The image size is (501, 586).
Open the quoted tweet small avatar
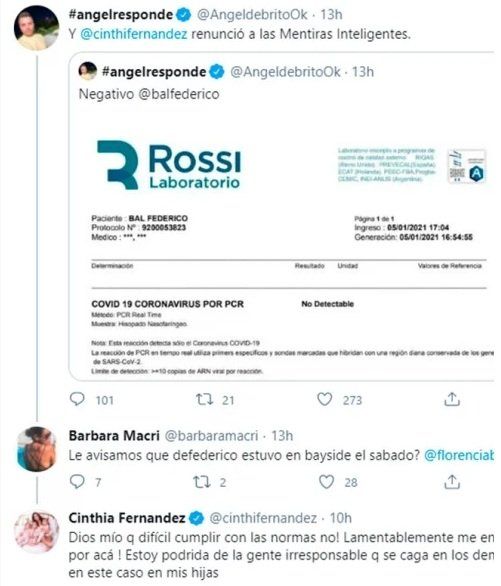coord(88,71)
